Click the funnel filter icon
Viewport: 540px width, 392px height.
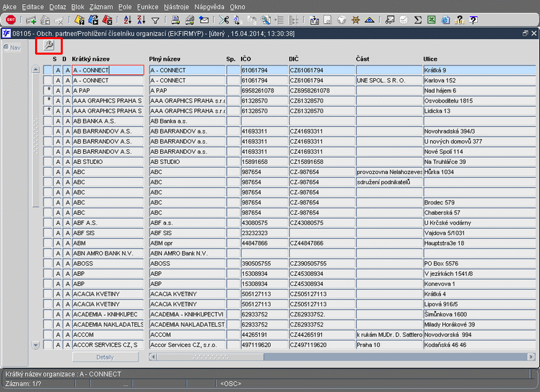(x=155, y=20)
